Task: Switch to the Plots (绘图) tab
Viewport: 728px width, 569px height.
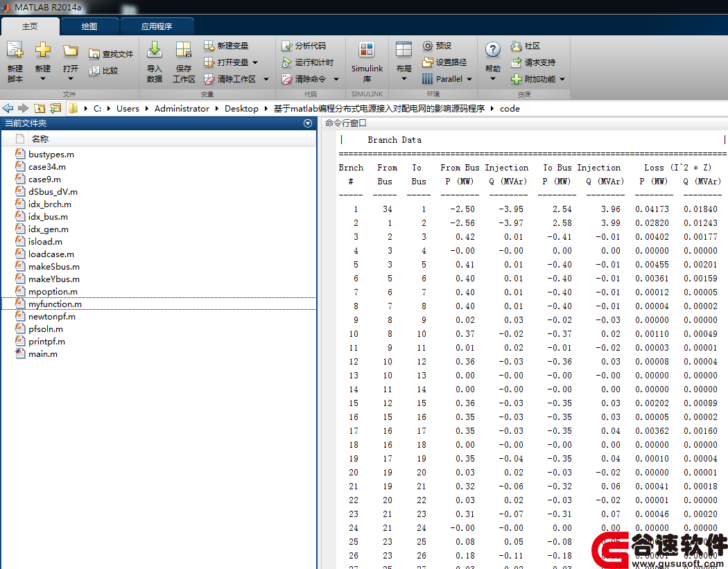Action: [89, 26]
